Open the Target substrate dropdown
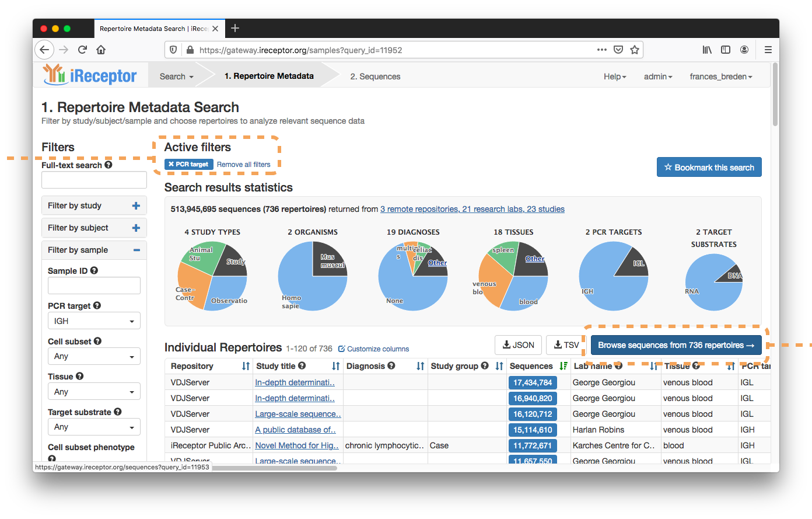This screenshot has height=519, width=812. [x=94, y=427]
